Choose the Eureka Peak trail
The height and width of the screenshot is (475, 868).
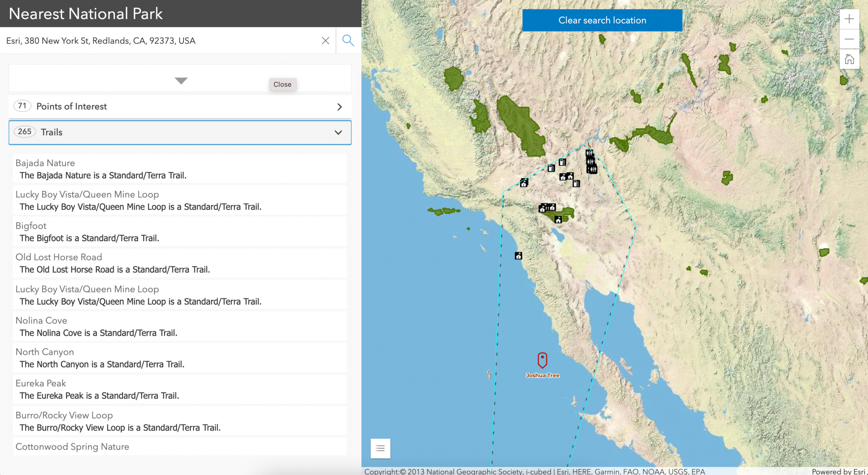tap(180, 389)
